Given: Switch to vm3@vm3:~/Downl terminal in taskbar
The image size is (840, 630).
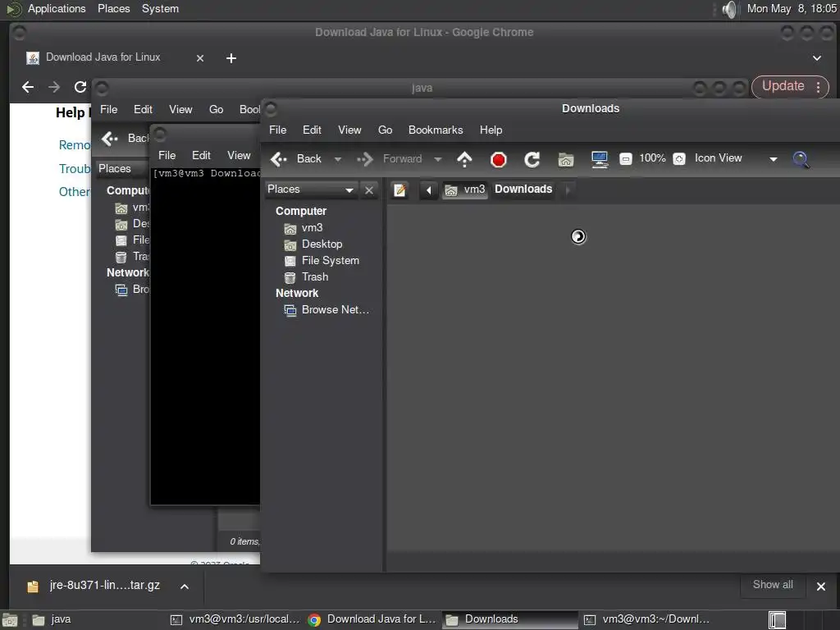Looking at the screenshot, I should pyautogui.click(x=648, y=620).
